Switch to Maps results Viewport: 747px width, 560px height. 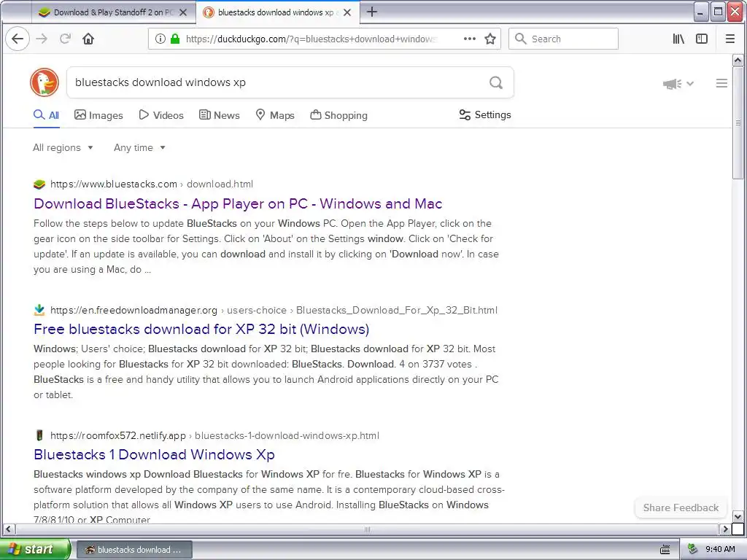[x=275, y=115]
